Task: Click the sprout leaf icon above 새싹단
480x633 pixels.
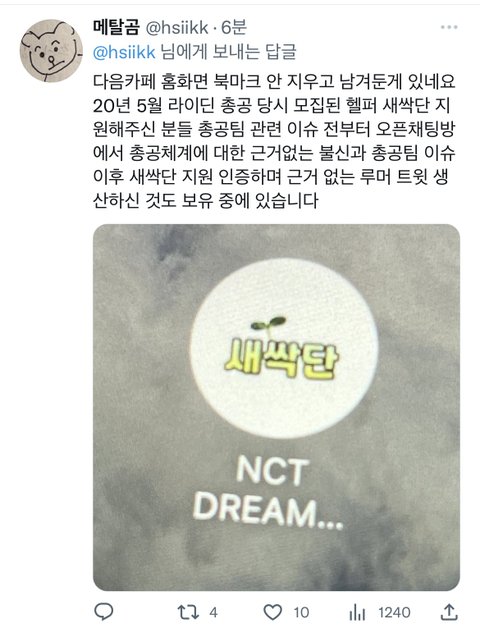Action: (268, 324)
